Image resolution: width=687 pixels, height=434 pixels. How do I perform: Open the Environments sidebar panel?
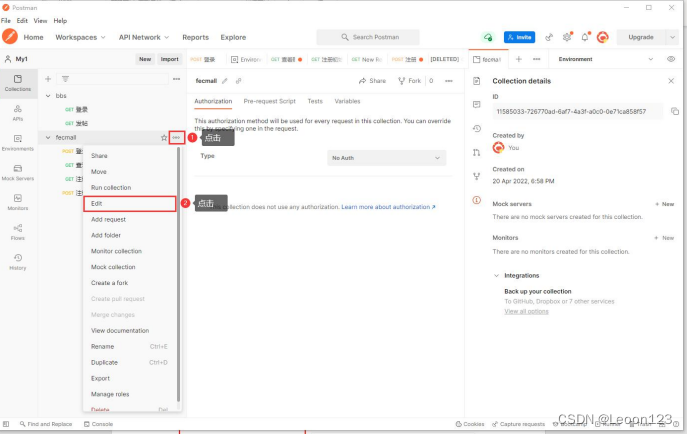[18, 143]
